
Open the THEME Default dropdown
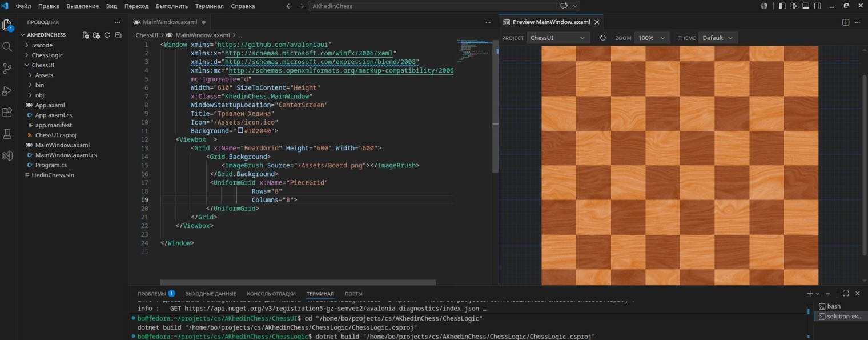718,38
